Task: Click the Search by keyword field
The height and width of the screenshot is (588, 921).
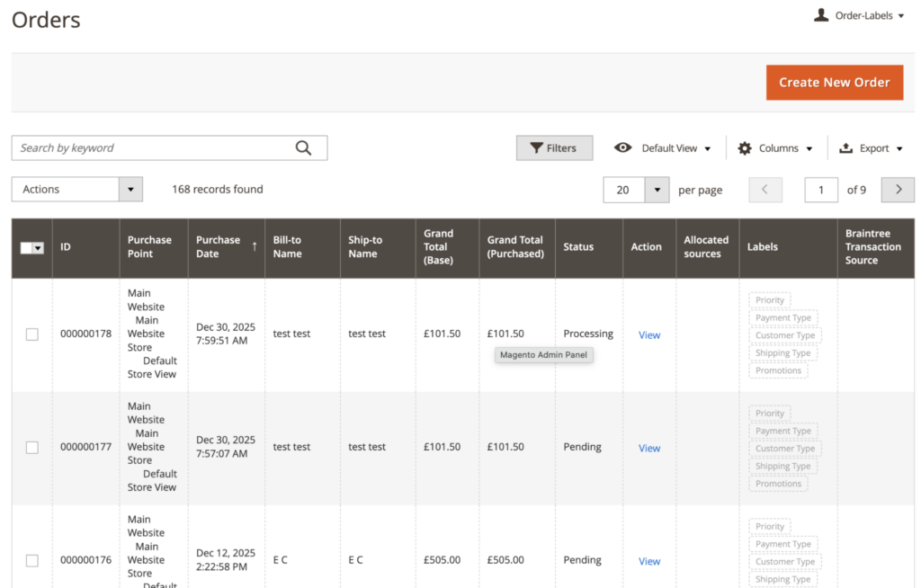Action: coord(169,148)
